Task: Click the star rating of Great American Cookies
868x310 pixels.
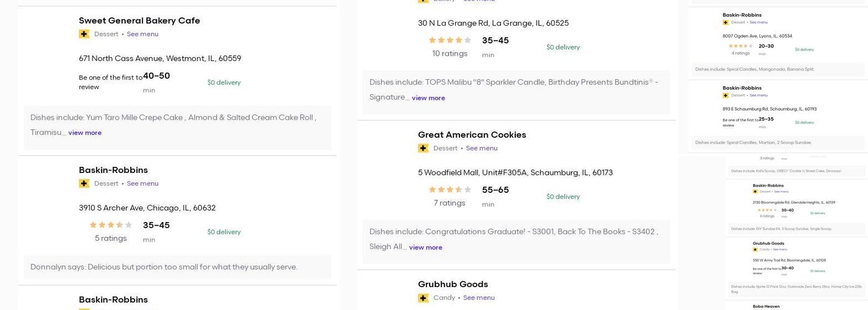Action: pos(450,190)
